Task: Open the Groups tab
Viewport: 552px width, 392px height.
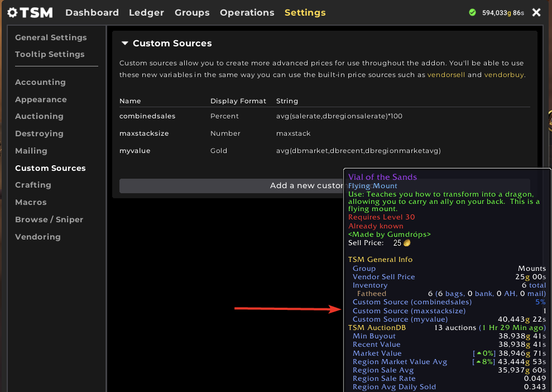Action: [192, 13]
